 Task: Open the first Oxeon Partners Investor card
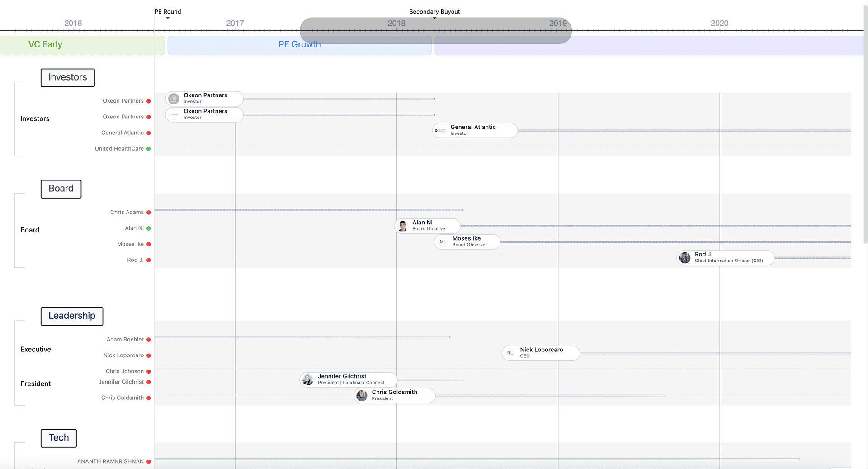coord(204,99)
